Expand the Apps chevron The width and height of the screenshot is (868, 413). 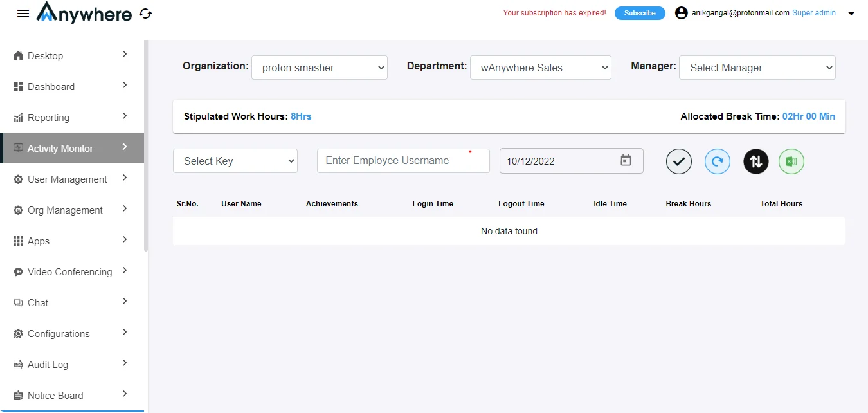(x=125, y=240)
